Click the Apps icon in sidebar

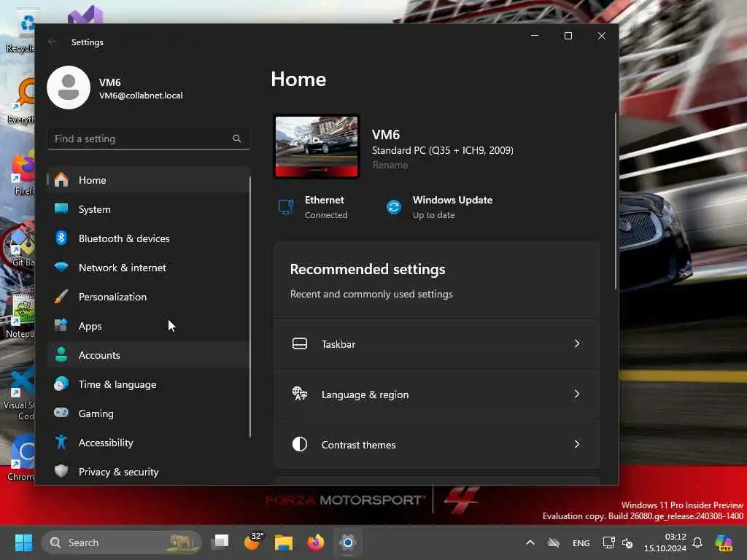pos(61,326)
